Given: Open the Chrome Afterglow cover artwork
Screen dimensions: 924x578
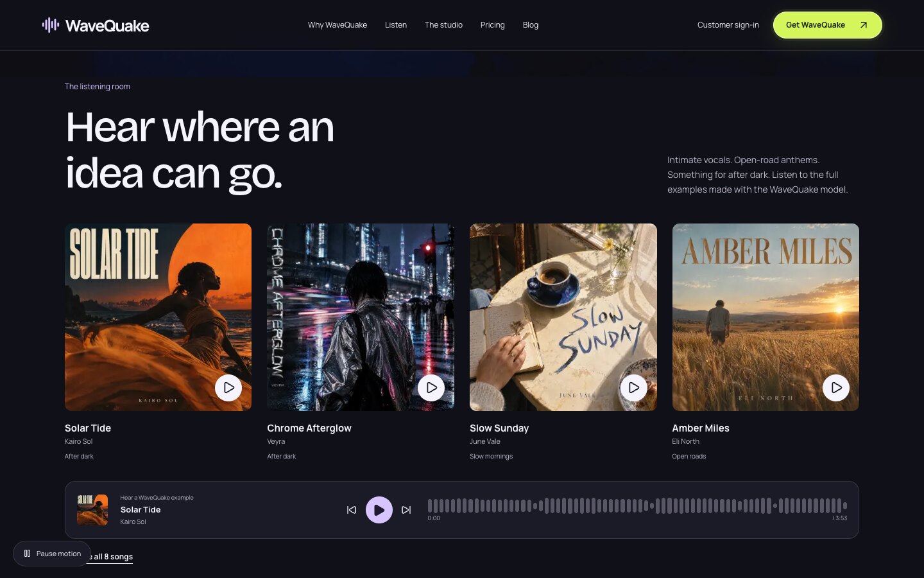Looking at the screenshot, I should click(361, 317).
